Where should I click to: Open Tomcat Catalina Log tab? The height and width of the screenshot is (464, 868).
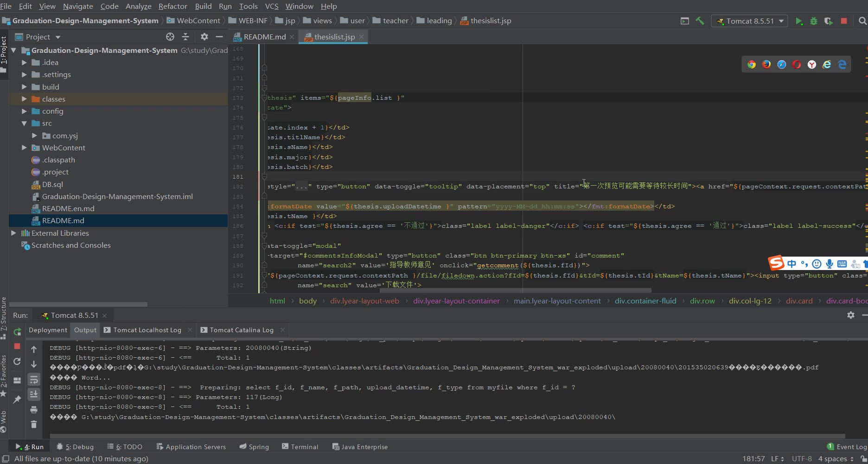click(241, 330)
